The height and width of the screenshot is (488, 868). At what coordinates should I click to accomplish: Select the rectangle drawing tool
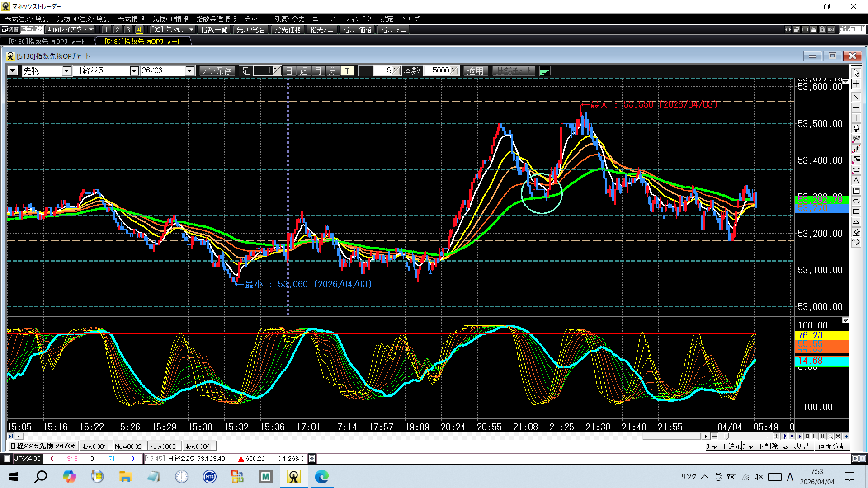856,211
